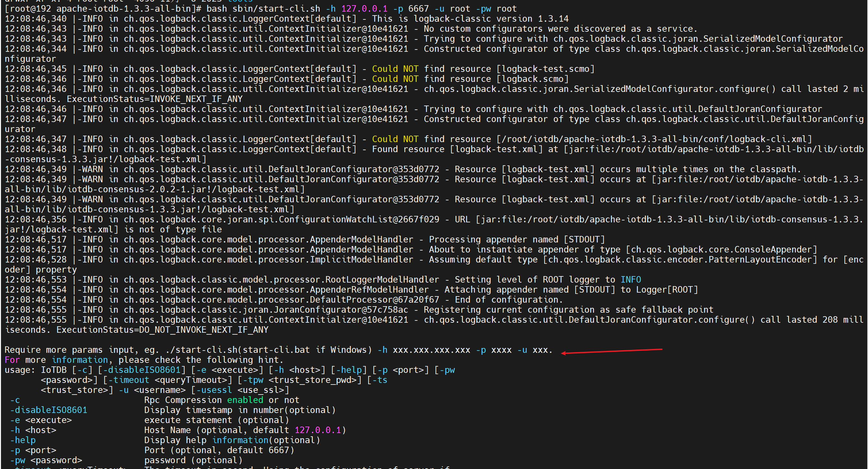Click the 'For more information' hint line
Screen dimensions: 868x469
tap(144, 360)
